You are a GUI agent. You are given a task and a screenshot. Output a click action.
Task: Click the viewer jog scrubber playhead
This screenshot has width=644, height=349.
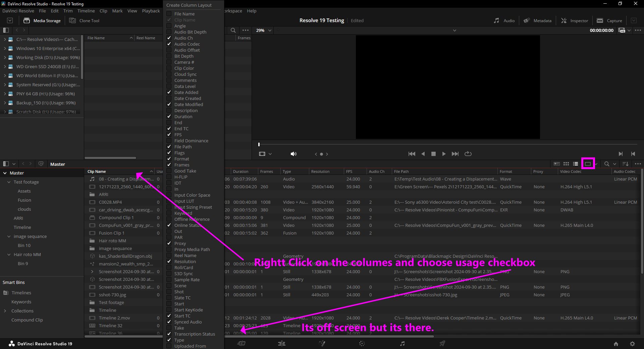click(259, 145)
